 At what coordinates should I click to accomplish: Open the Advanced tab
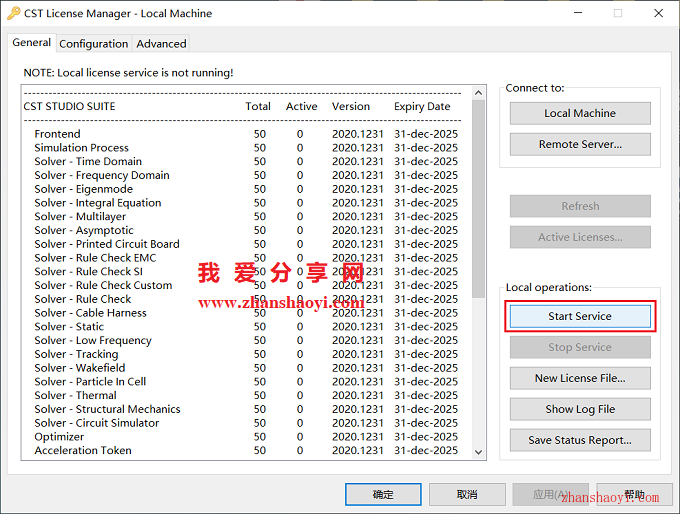[161, 44]
